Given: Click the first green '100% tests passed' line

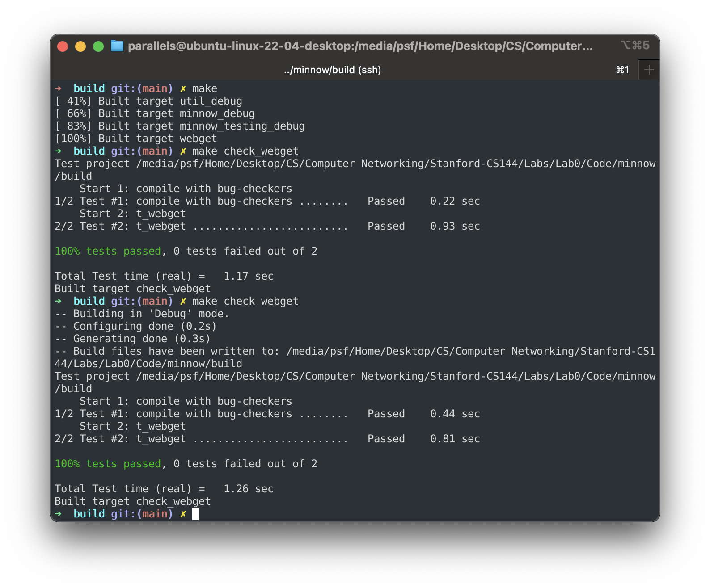Looking at the screenshot, I should [186, 251].
